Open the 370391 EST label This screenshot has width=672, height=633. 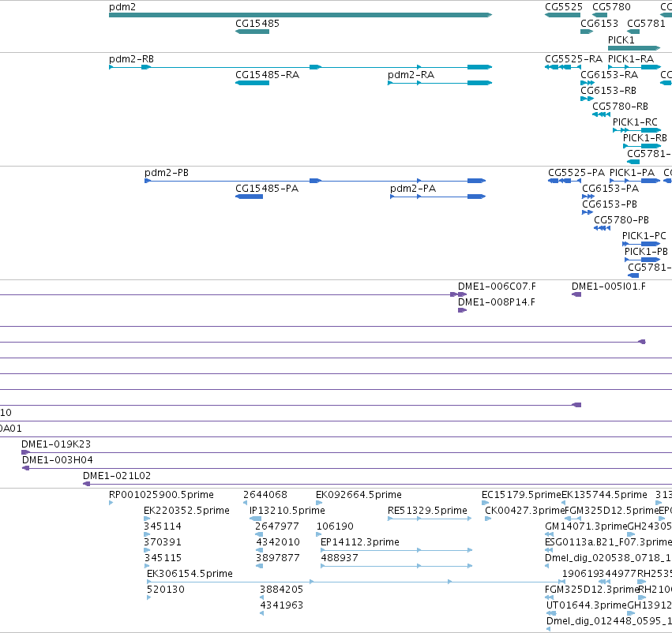pyautogui.click(x=163, y=542)
